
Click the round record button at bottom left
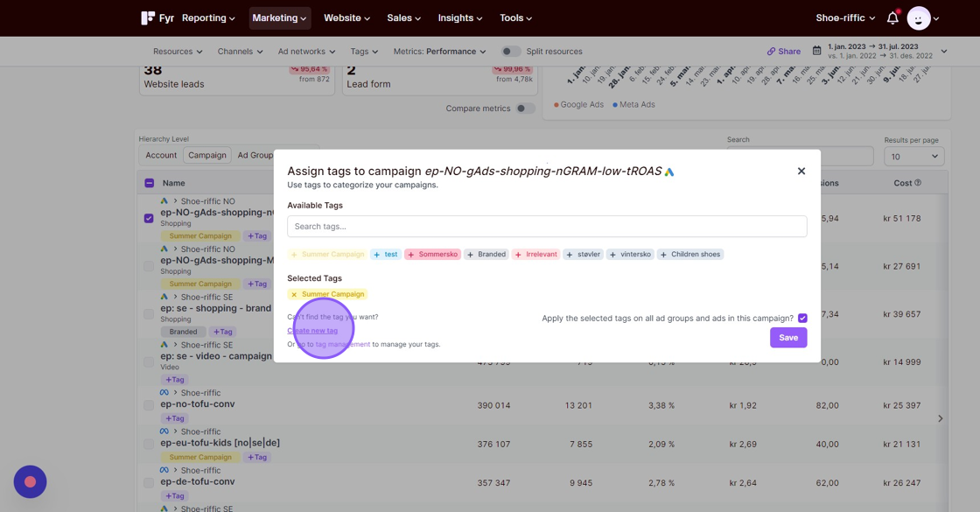[30, 482]
